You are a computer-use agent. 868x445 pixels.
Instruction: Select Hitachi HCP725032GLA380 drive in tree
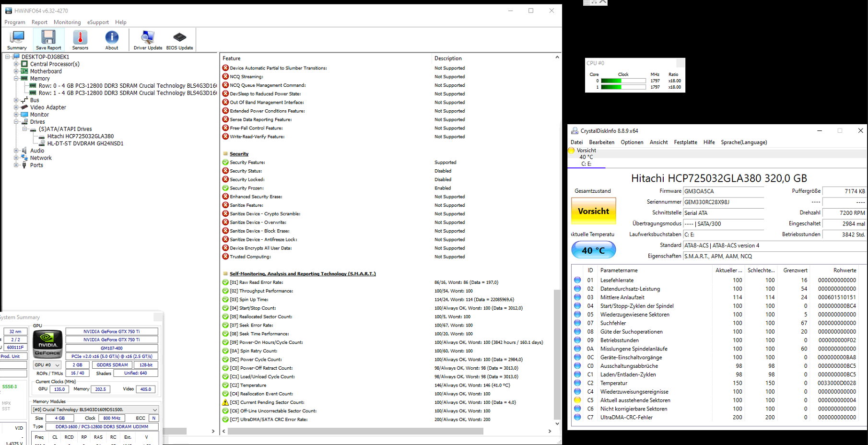click(80, 136)
